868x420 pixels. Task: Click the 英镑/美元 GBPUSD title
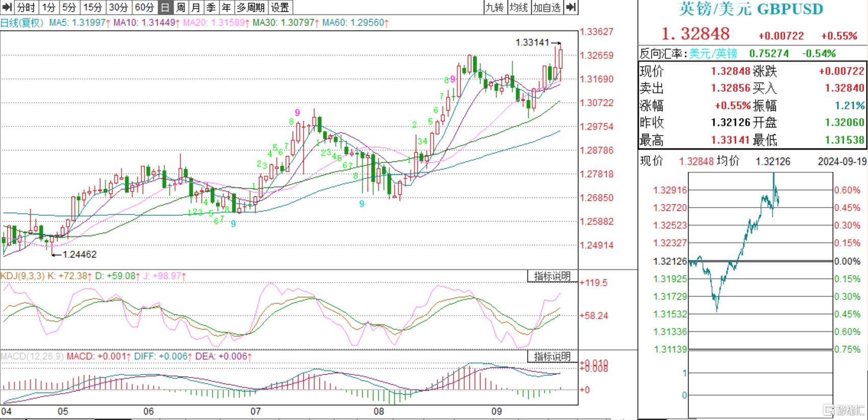(x=751, y=9)
